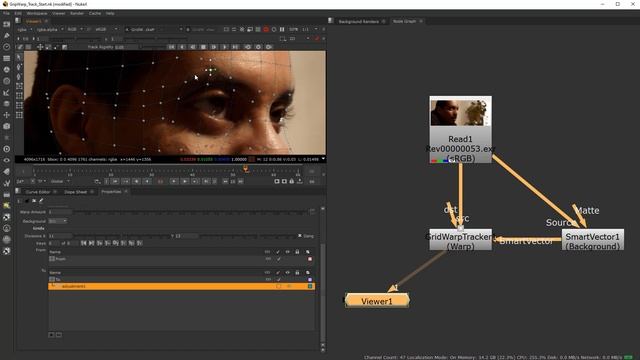Open the Background Renders tab
The width and height of the screenshot is (640, 360).
click(358, 21)
